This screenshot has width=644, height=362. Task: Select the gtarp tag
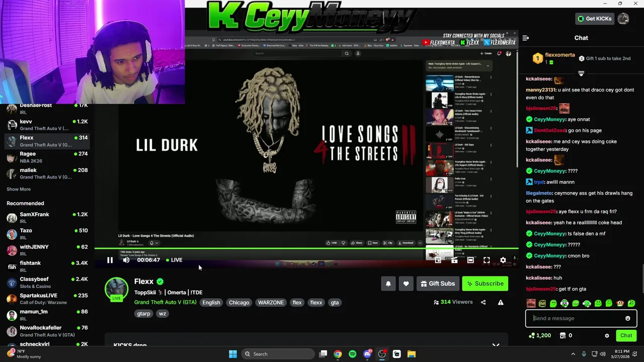(143, 313)
